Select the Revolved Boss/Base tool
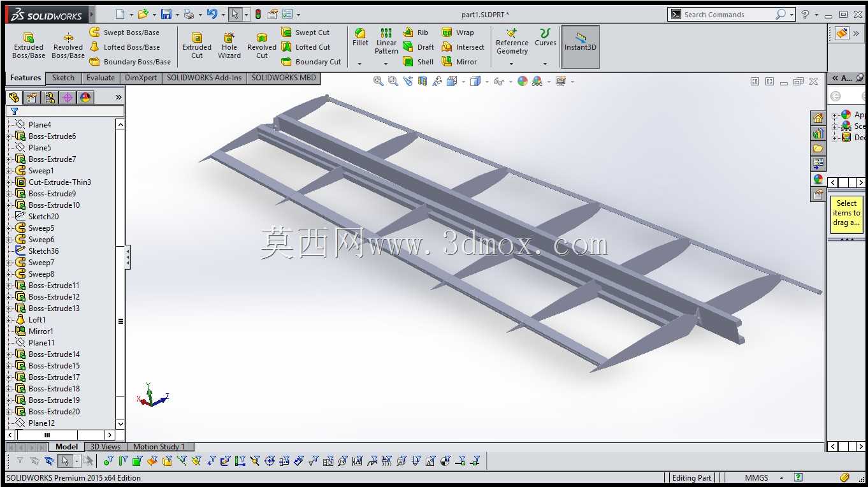 (x=68, y=46)
